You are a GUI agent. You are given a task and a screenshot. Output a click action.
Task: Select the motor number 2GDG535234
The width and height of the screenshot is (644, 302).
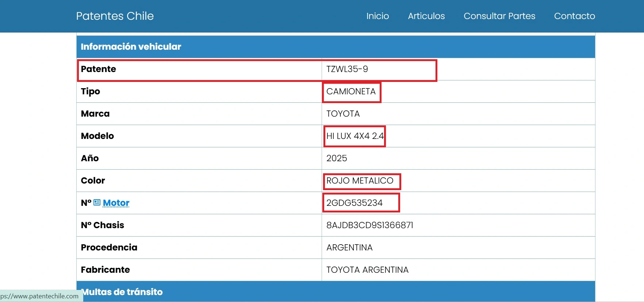(354, 203)
